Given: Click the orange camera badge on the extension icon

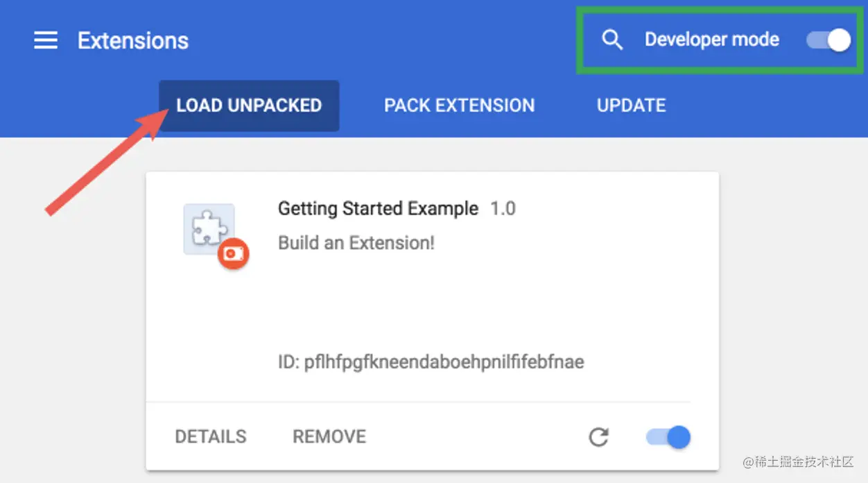Looking at the screenshot, I should tap(234, 254).
